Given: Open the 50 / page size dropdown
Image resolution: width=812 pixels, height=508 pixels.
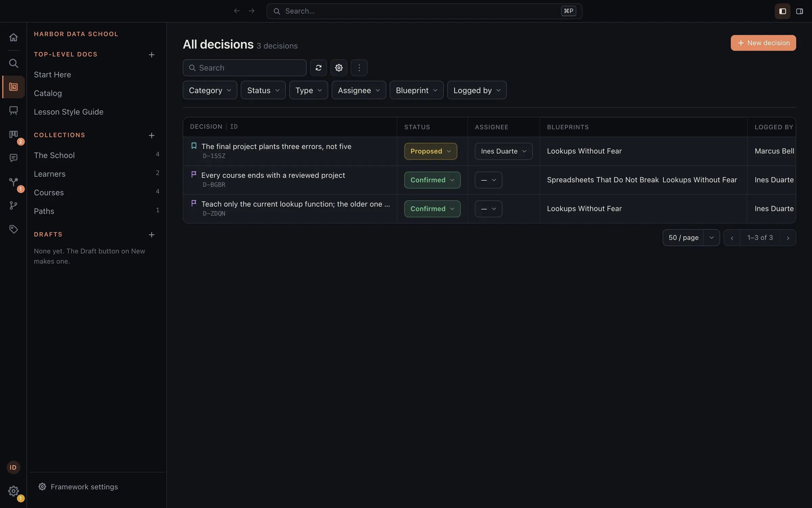Looking at the screenshot, I should (691, 238).
